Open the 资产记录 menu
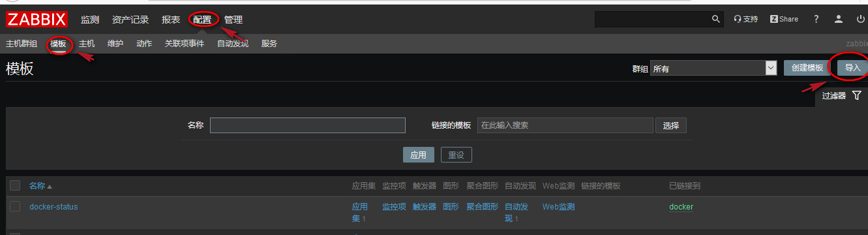This screenshot has height=235, width=868. click(x=130, y=20)
